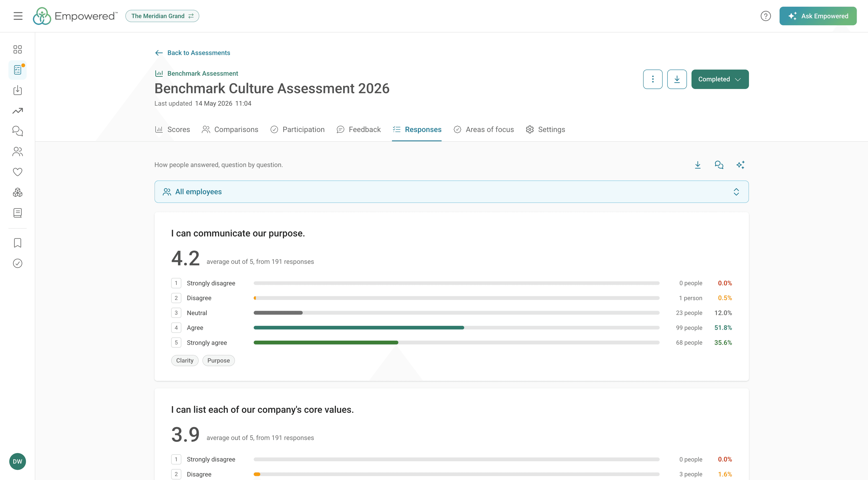Open the book icon in sidebar
The width and height of the screenshot is (868, 480).
[x=18, y=213]
